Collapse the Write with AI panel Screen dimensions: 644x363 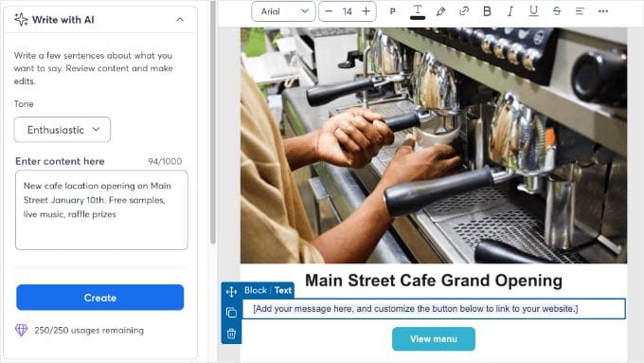(x=180, y=20)
